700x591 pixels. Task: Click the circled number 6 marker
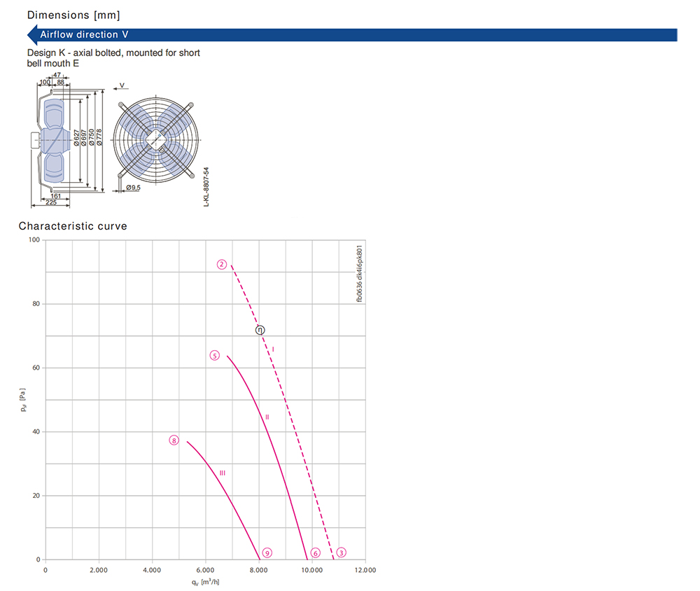click(316, 553)
